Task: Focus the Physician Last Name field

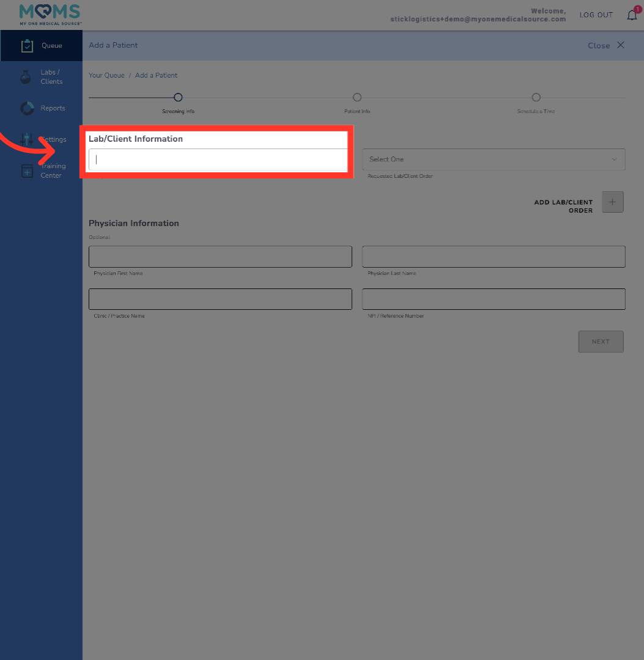Action: point(493,257)
